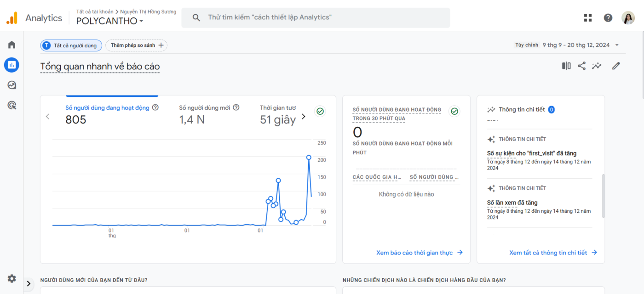Click the Tất cả tài khoản breadcrumb

coord(95,11)
